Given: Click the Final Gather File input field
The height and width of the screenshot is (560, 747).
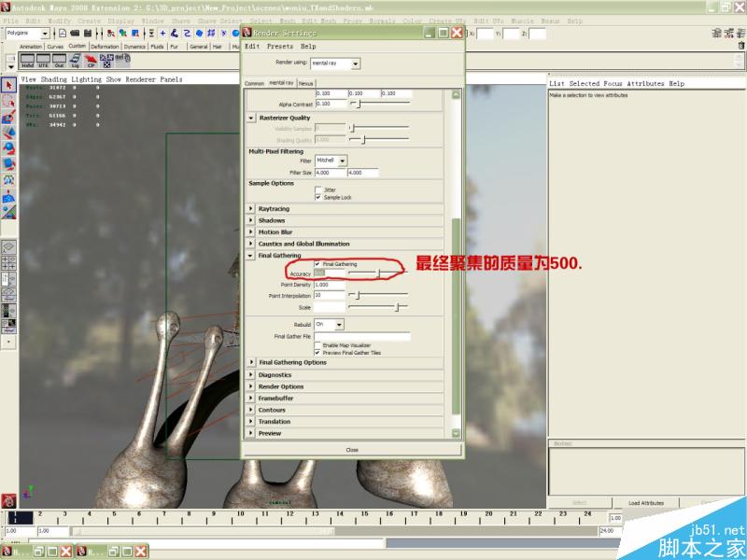Looking at the screenshot, I should (362, 337).
